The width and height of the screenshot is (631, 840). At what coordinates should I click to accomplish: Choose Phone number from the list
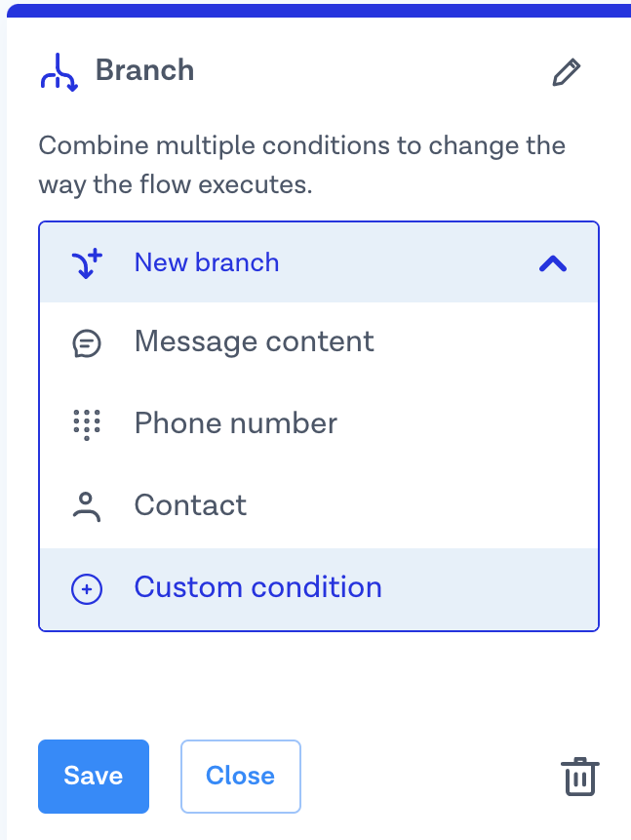(236, 423)
